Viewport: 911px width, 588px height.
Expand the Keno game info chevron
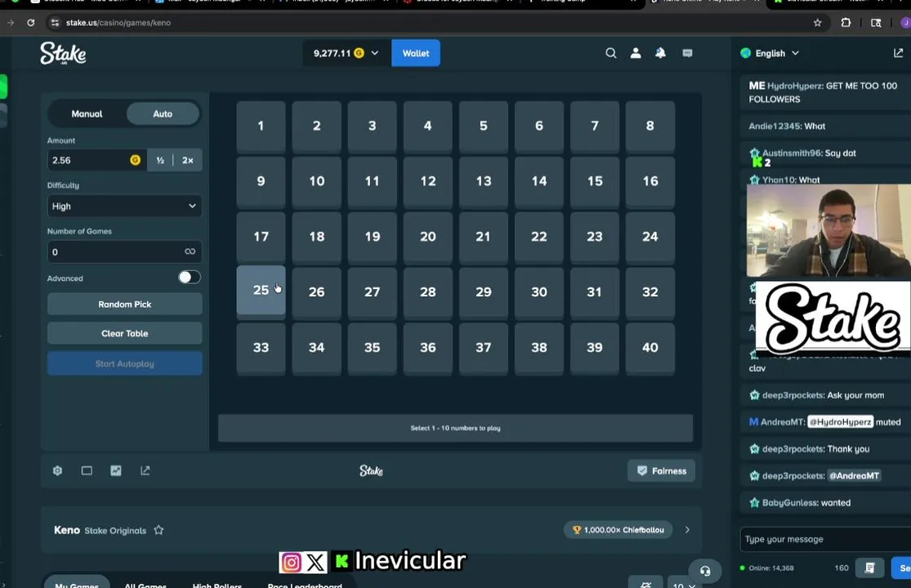687,530
